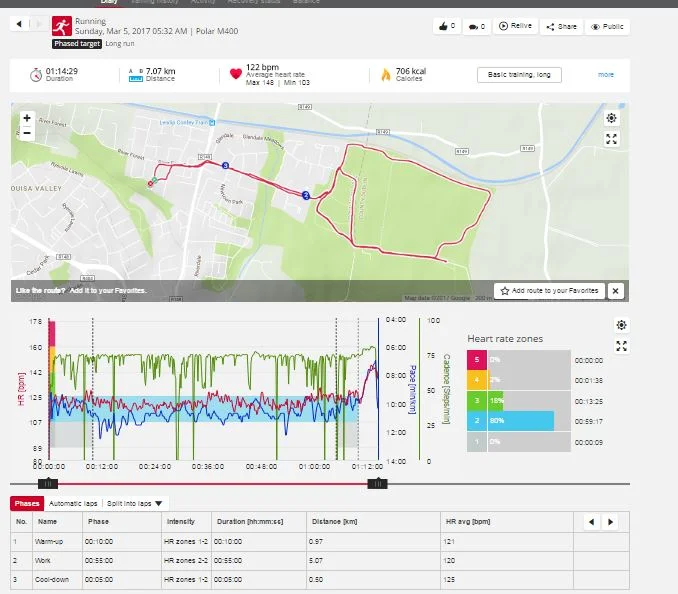Click the thumbs-up like button

click(x=446, y=27)
